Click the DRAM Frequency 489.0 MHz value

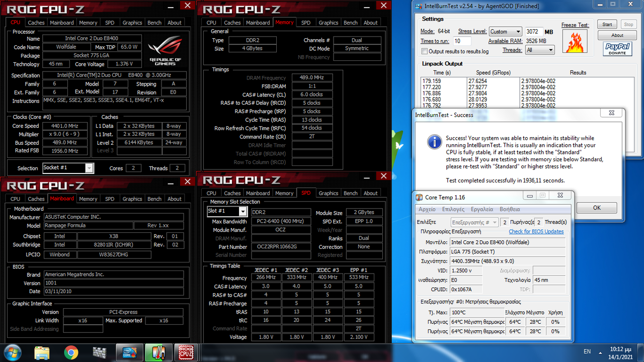click(x=311, y=78)
